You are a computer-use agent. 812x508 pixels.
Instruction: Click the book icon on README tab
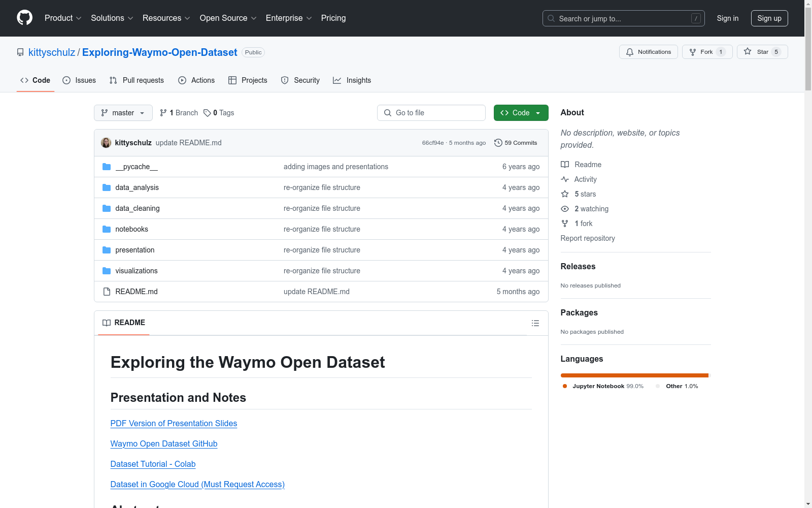click(x=107, y=323)
